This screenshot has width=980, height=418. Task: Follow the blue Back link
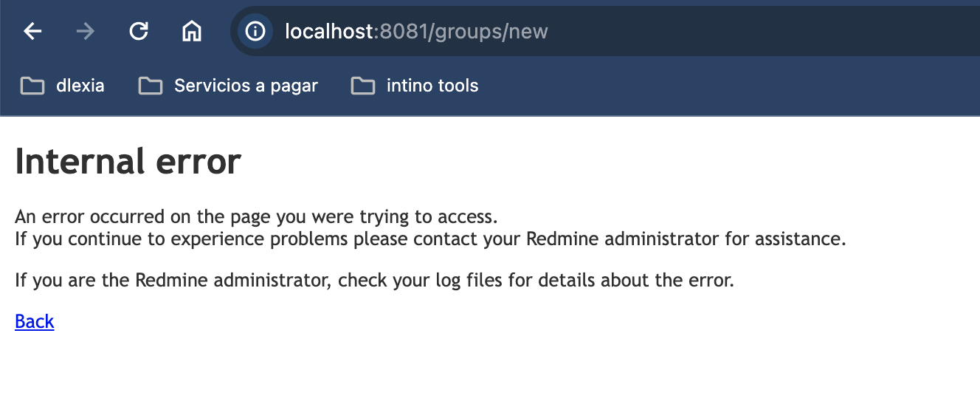35,321
